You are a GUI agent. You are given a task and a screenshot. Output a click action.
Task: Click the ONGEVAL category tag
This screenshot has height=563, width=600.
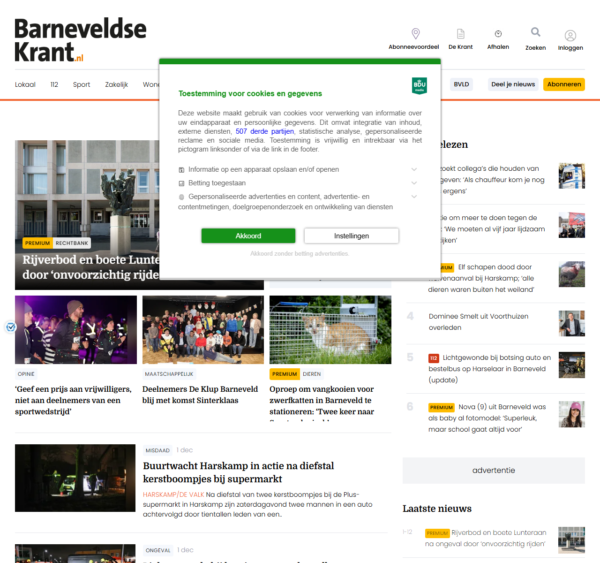pos(158,550)
